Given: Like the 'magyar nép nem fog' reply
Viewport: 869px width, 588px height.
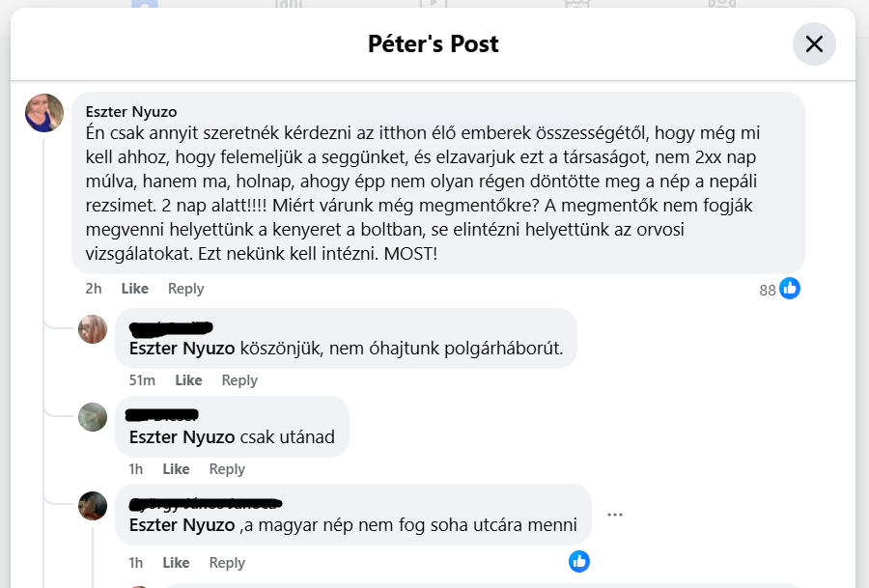Looking at the screenshot, I should 176,563.
